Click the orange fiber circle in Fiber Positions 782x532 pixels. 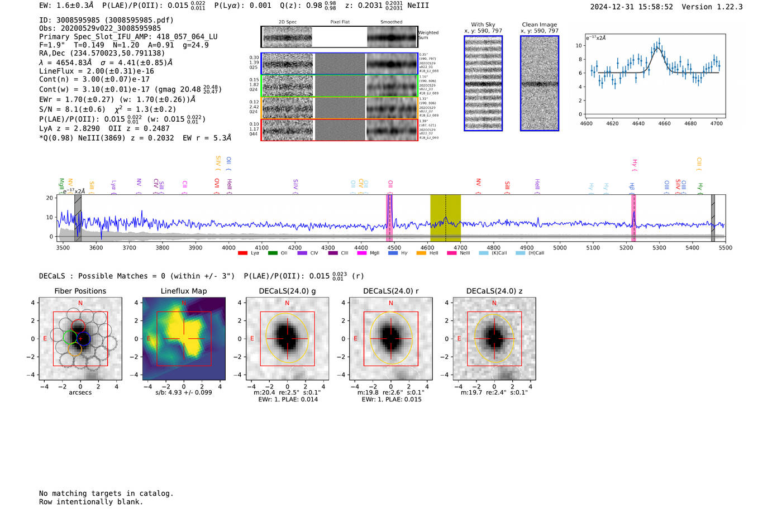[x=75, y=350]
